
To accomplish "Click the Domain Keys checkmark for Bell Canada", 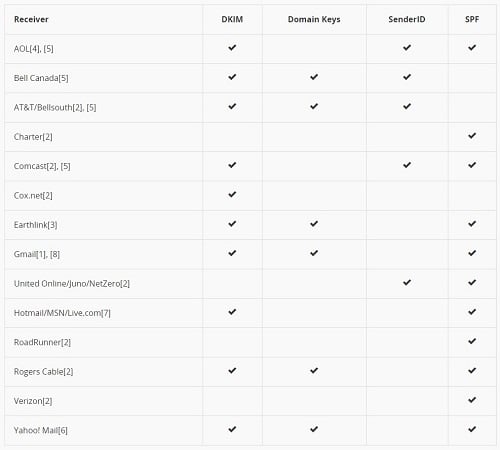I will coord(314,77).
